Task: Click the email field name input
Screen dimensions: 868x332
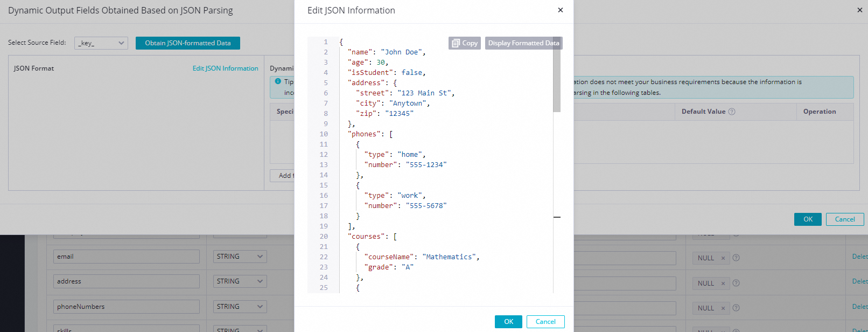Action: pyautogui.click(x=127, y=257)
